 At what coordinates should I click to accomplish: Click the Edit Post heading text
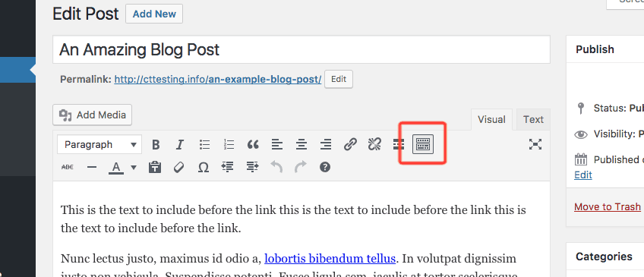[85, 14]
